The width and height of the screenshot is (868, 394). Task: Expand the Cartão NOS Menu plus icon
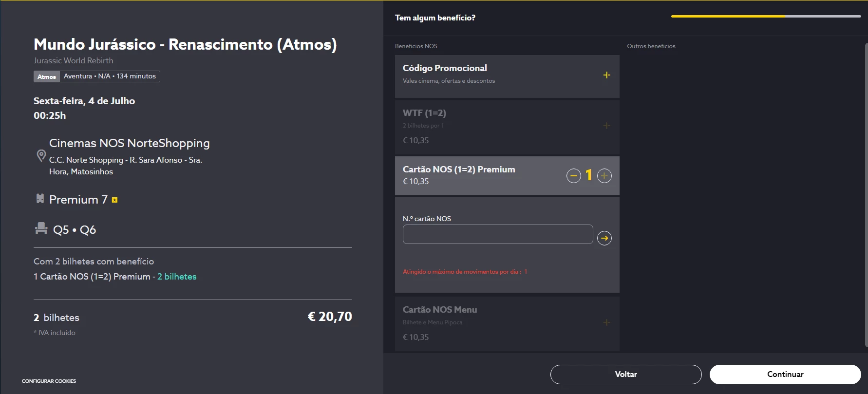(606, 322)
